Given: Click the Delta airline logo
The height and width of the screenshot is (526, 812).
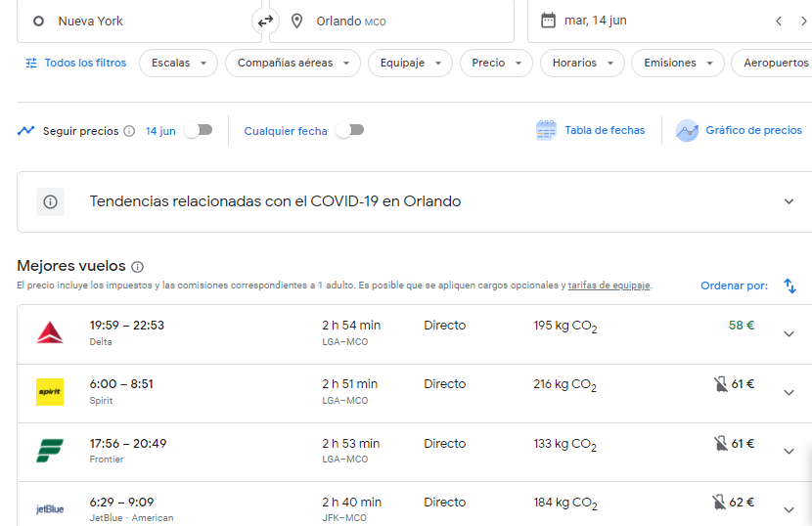Looking at the screenshot, I should tap(50, 332).
